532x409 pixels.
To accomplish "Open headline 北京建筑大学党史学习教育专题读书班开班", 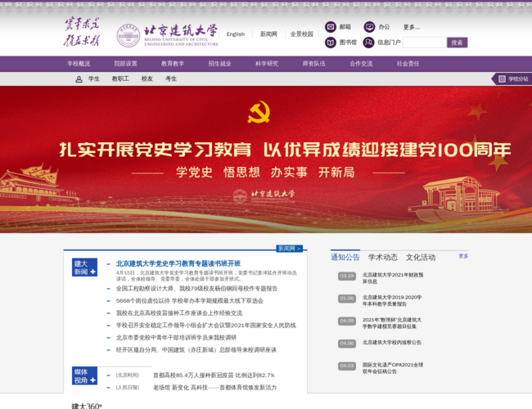I will coord(178,263).
